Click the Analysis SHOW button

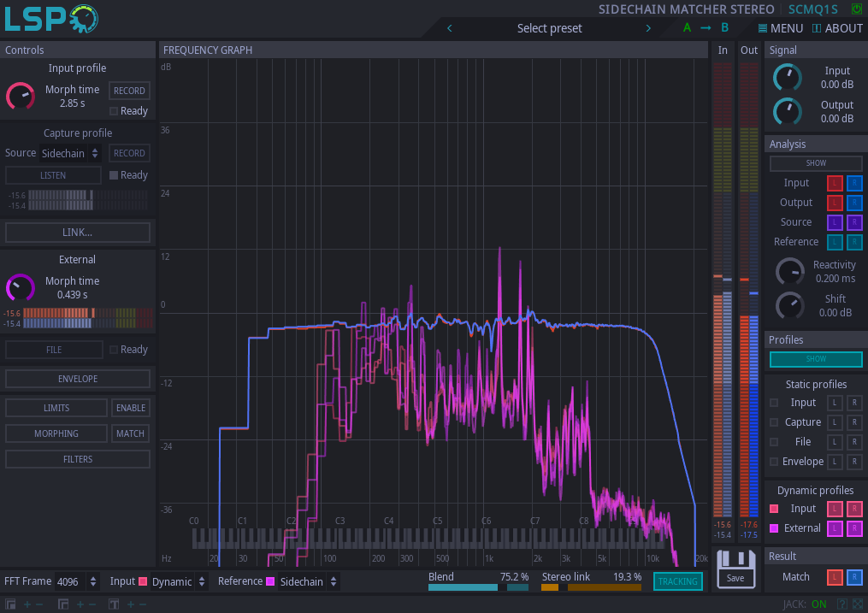pyautogui.click(x=816, y=163)
